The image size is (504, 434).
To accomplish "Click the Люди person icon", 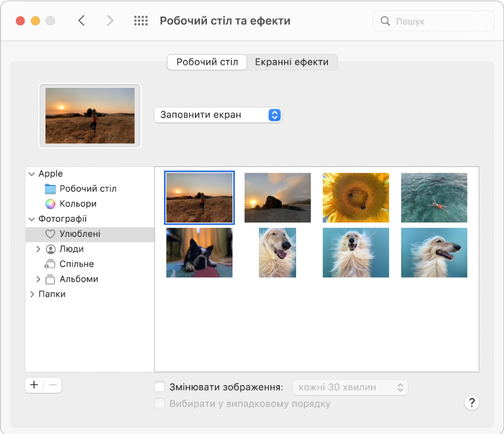I will click(x=50, y=249).
